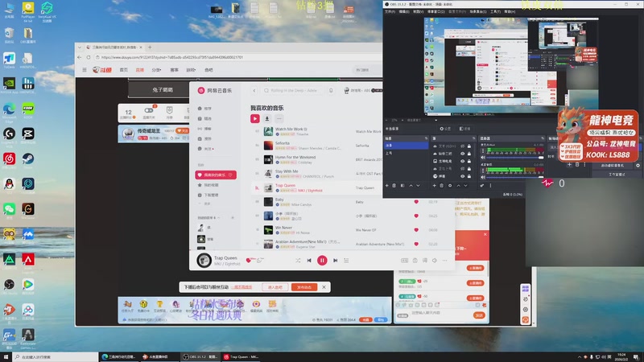Screen dimensions: 644x362
Task: Add a new scene in OBS scenes panel
Action: [x=386, y=186]
